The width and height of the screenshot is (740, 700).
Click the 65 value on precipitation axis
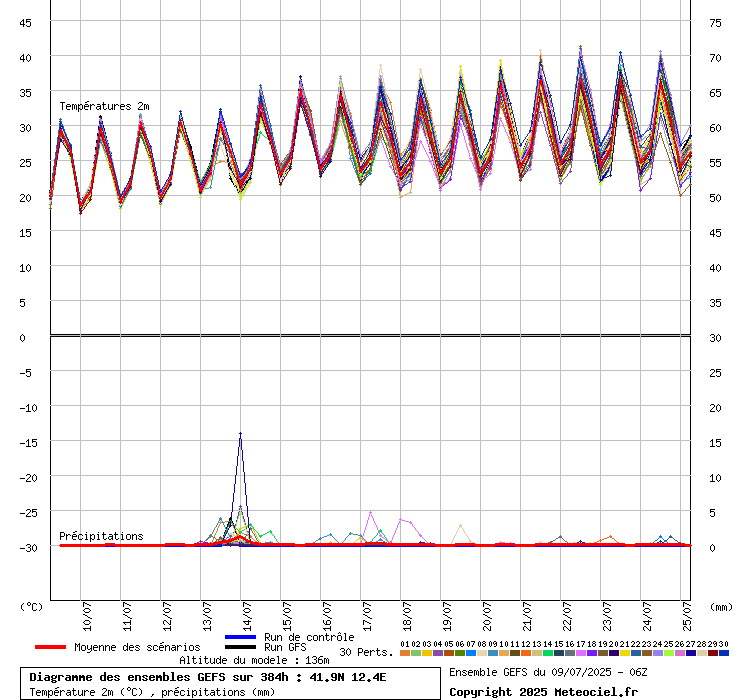(715, 93)
